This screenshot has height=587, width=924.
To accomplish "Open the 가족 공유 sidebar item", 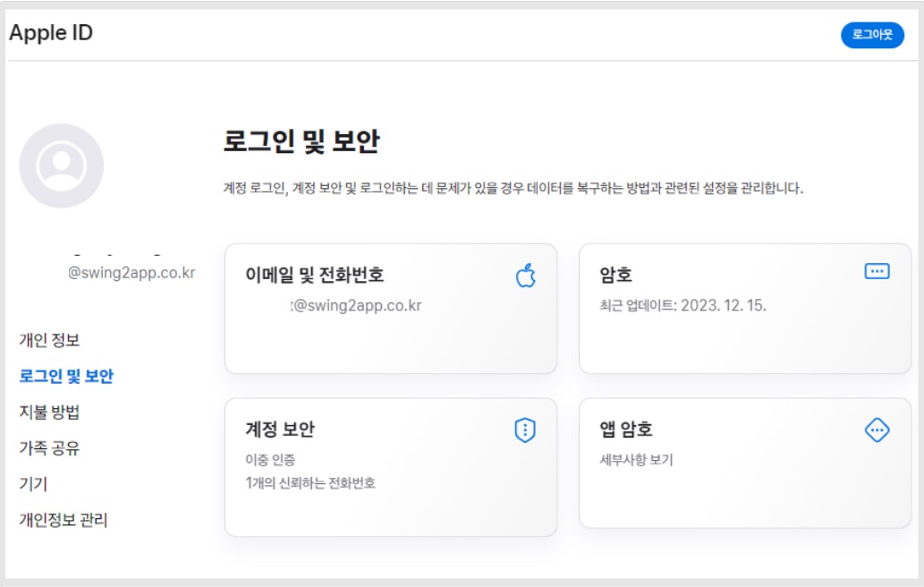I will click(49, 448).
